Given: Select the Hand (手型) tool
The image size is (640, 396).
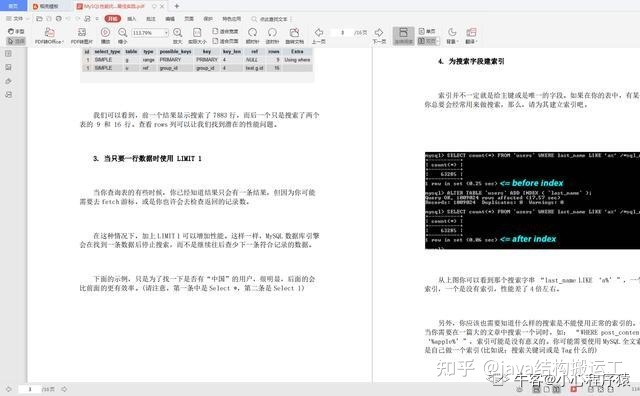Looking at the screenshot, I should tap(16, 31).
